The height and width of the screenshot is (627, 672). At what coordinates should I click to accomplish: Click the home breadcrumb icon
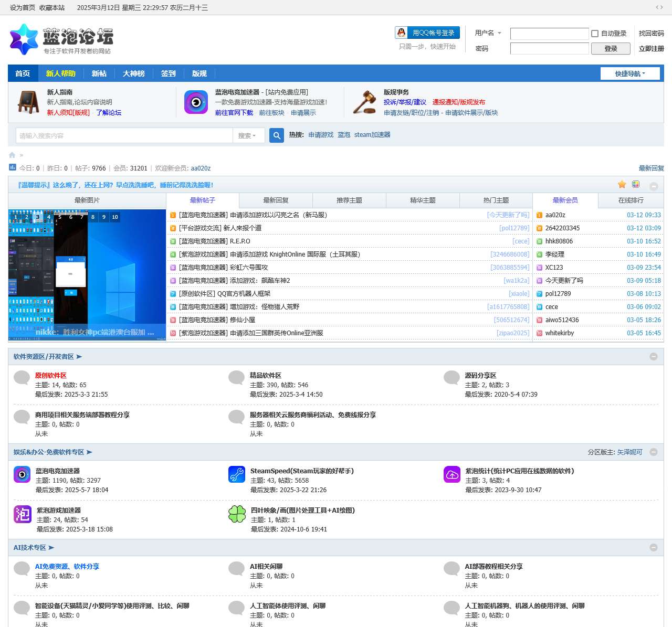coord(12,155)
